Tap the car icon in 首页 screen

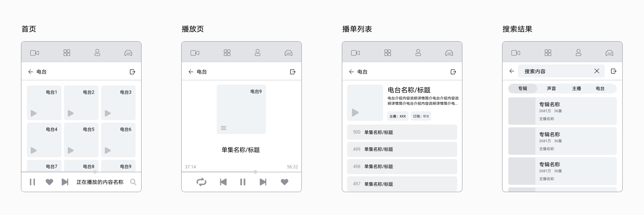128,53
